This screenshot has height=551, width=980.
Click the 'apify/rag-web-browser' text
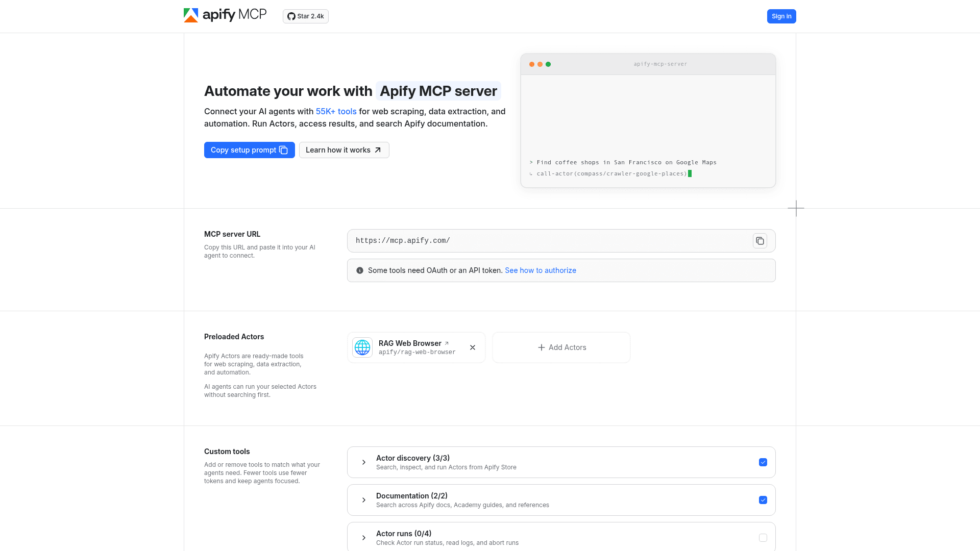click(417, 353)
